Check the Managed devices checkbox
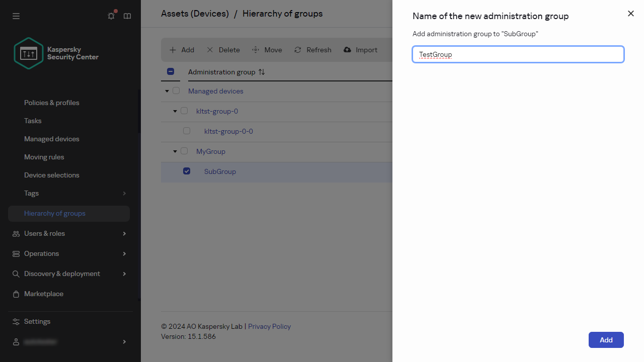Viewport: 644px width, 362px height. click(x=176, y=90)
